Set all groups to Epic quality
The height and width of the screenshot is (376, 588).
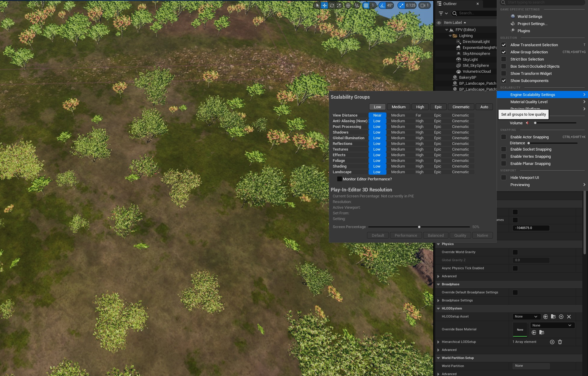click(x=438, y=107)
